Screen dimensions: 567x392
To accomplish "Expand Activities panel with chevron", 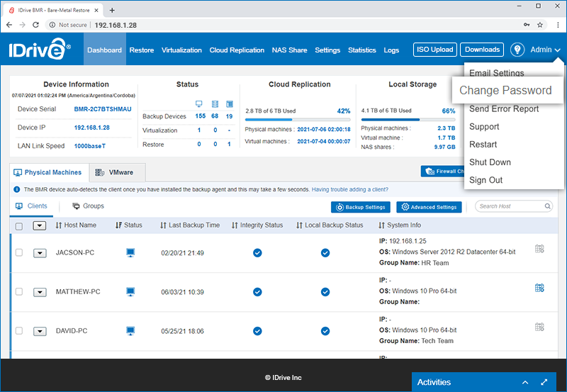I will click(x=525, y=382).
